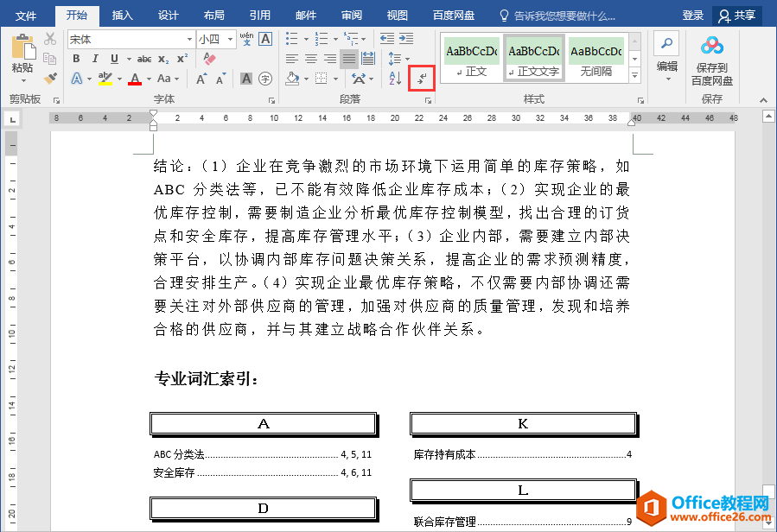Switch to the 引用 (References) tab
This screenshot has width=777, height=532.
click(x=260, y=16)
